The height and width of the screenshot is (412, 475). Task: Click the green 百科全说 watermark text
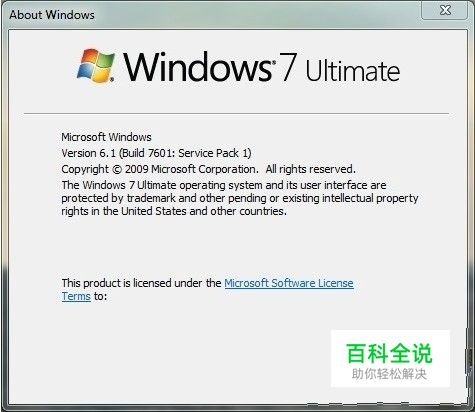click(389, 353)
